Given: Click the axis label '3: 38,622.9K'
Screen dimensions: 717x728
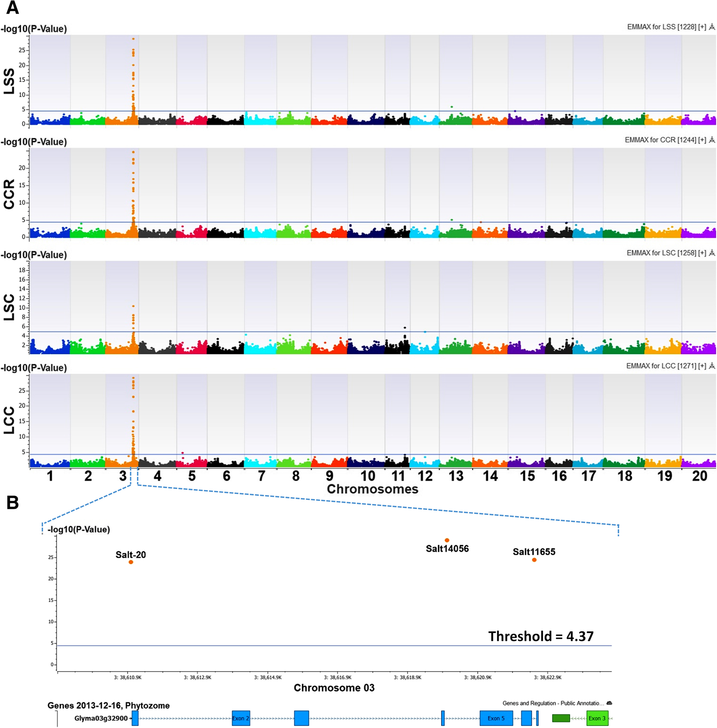Looking at the screenshot, I should 548,677.
